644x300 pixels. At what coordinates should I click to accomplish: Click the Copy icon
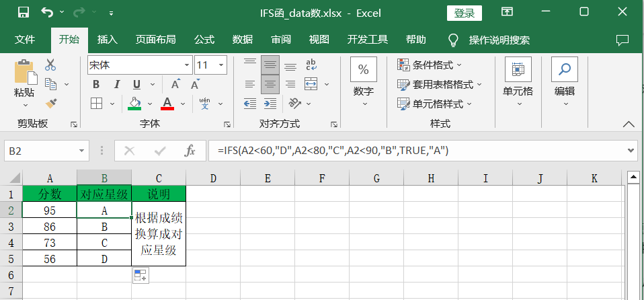pyautogui.click(x=51, y=84)
